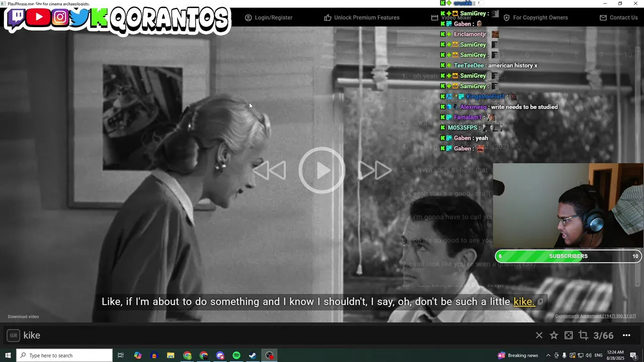The height and width of the screenshot is (362, 644).
Task: Open the clock showing 12:24 AM
Action: pos(615,355)
